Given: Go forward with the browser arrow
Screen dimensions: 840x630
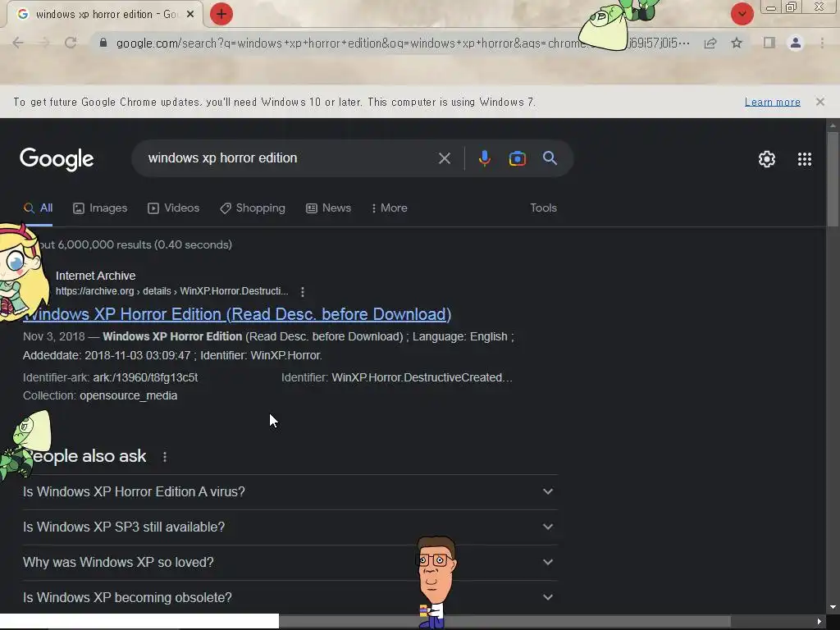Looking at the screenshot, I should click(44, 43).
